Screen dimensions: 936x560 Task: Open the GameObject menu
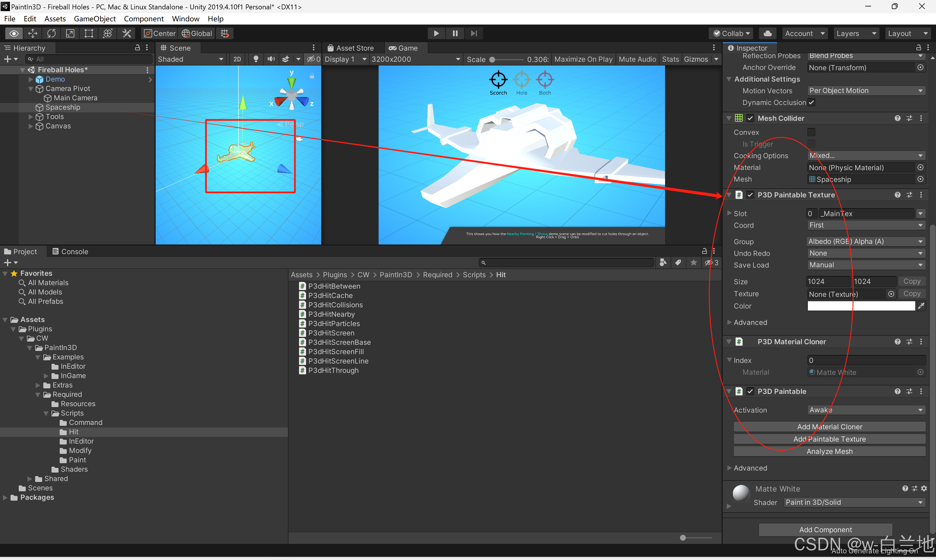(x=95, y=19)
